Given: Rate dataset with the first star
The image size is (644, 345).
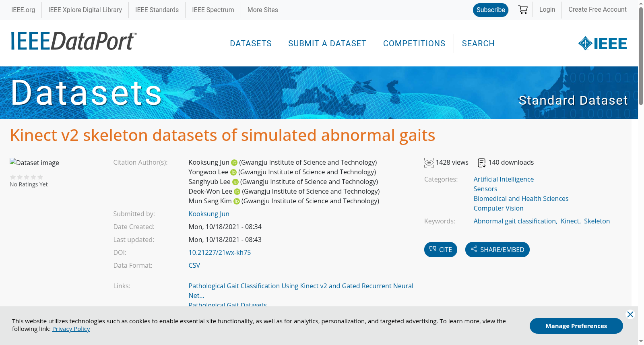Looking at the screenshot, I should tap(13, 177).
